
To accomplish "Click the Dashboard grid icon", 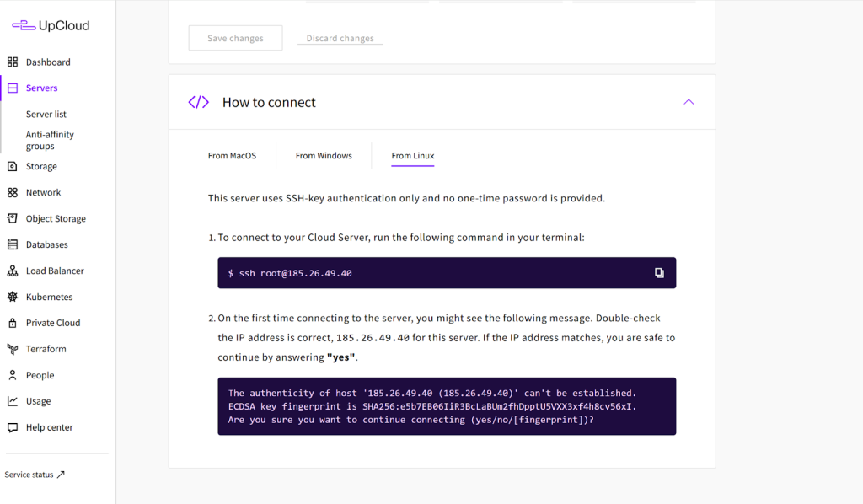I will point(13,62).
